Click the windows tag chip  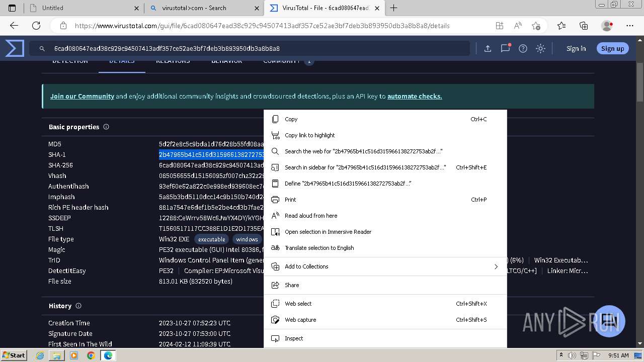[x=247, y=239]
